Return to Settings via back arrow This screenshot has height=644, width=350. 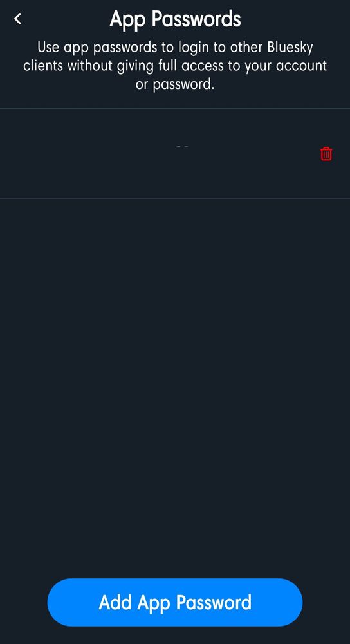[17, 19]
